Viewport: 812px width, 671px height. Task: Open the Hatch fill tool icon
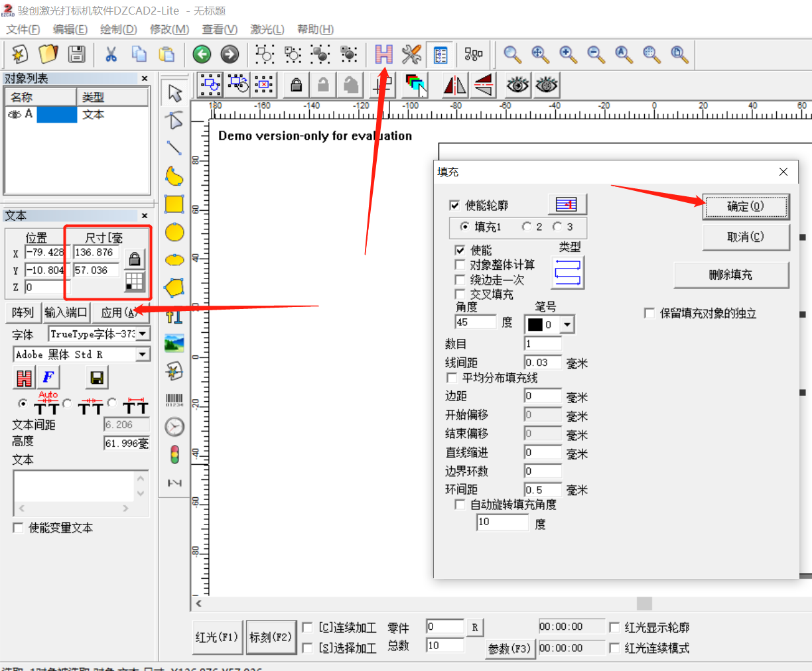click(x=383, y=54)
